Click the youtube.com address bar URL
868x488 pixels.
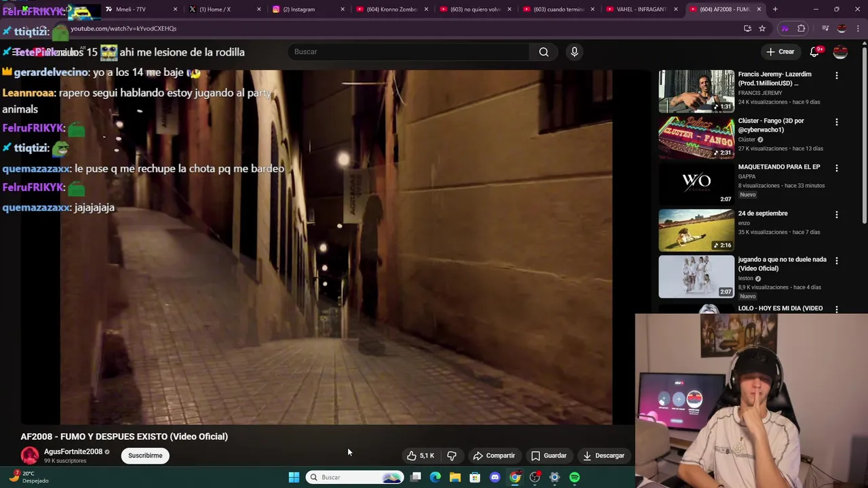pyautogui.click(x=123, y=28)
